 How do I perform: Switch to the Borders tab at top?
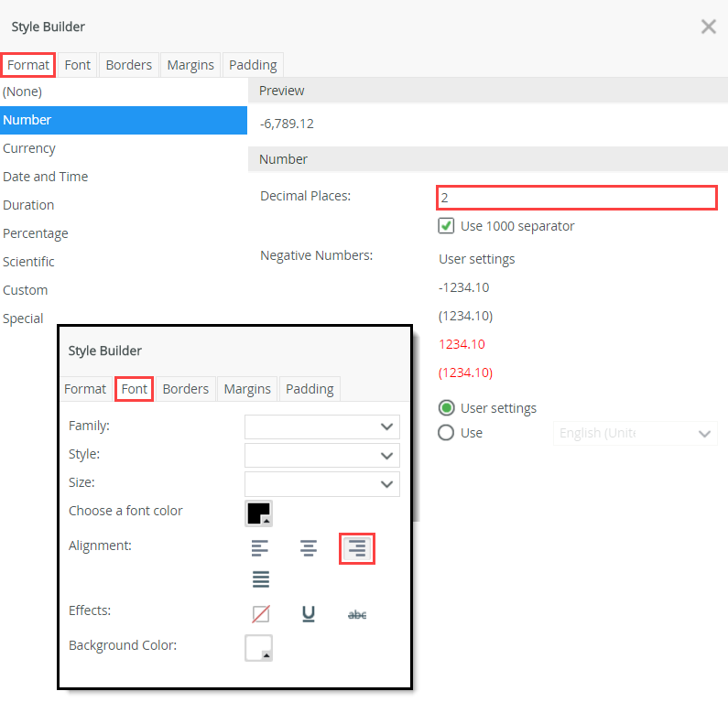(x=128, y=65)
